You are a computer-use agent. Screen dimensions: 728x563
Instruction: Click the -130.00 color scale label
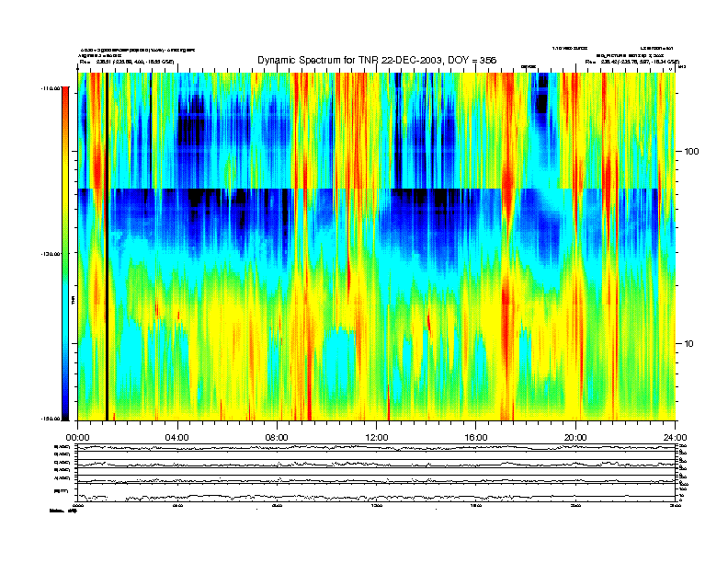(x=51, y=254)
